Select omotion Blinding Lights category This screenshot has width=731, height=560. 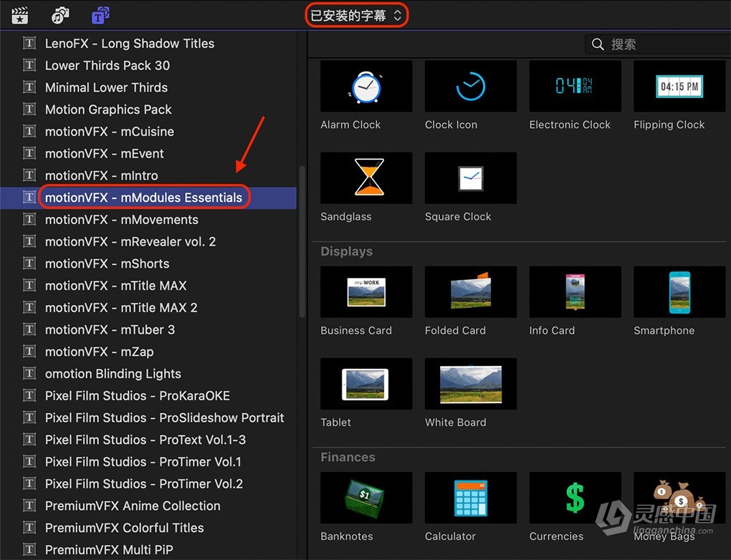tap(148, 374)
